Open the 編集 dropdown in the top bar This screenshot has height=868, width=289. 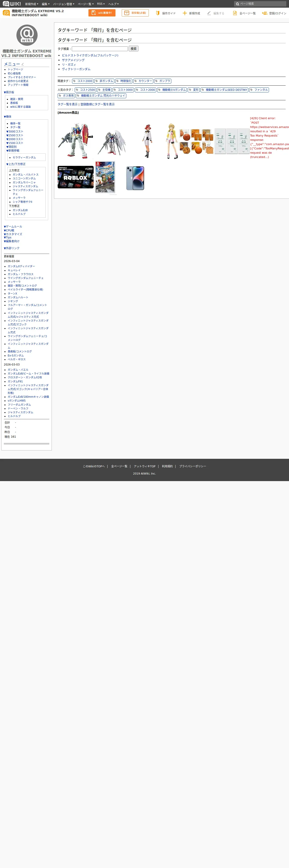tap(46, 4)
